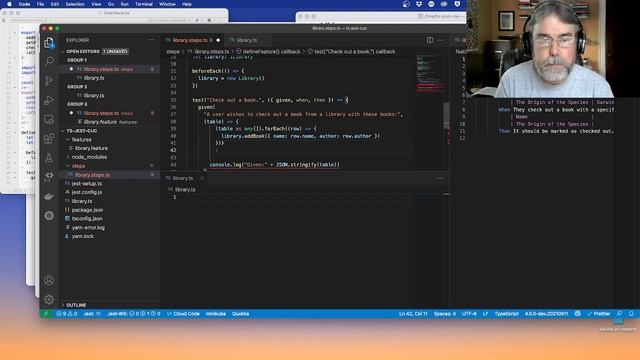
Task: Open the Search view in activity bar
Action: [x=49, y=61]
